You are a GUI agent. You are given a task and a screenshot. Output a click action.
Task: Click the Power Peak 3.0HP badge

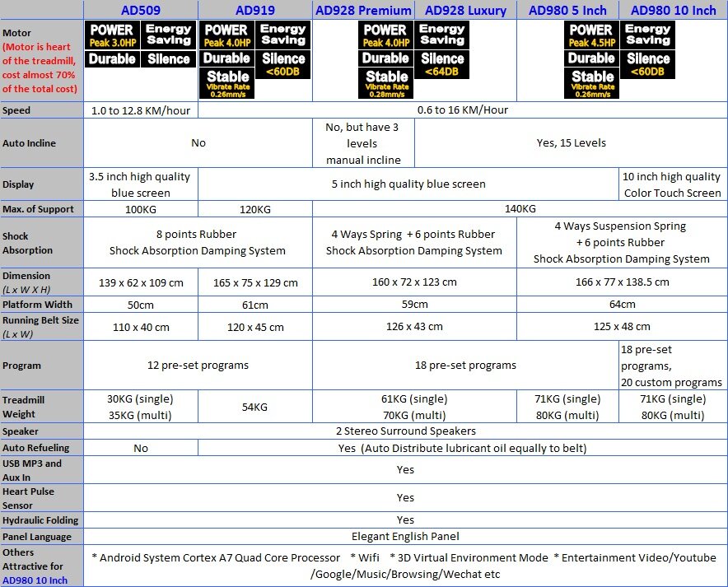click(112, 35)
